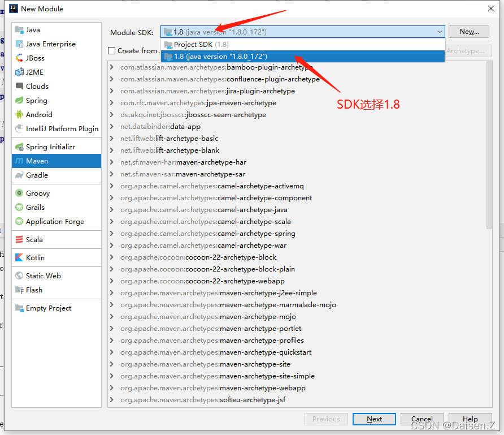Expand the maven-archetype-har node
The height and width of the screenshot is (435, 504).
pyautogui.click(x=111, y=162)
